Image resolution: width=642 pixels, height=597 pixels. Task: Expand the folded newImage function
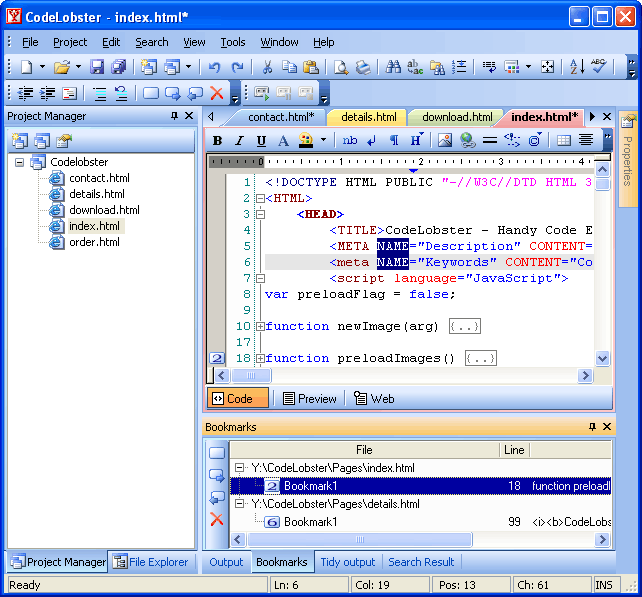[x=260, y=326]
